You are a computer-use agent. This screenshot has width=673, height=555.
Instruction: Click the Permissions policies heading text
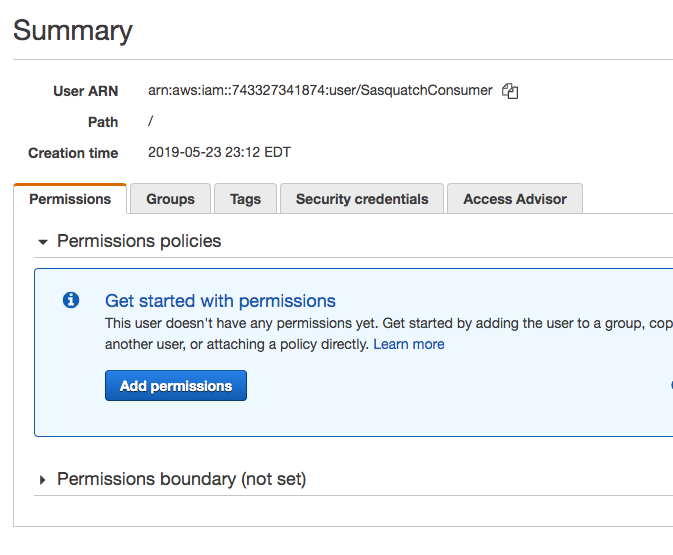(x=139, y=241)
